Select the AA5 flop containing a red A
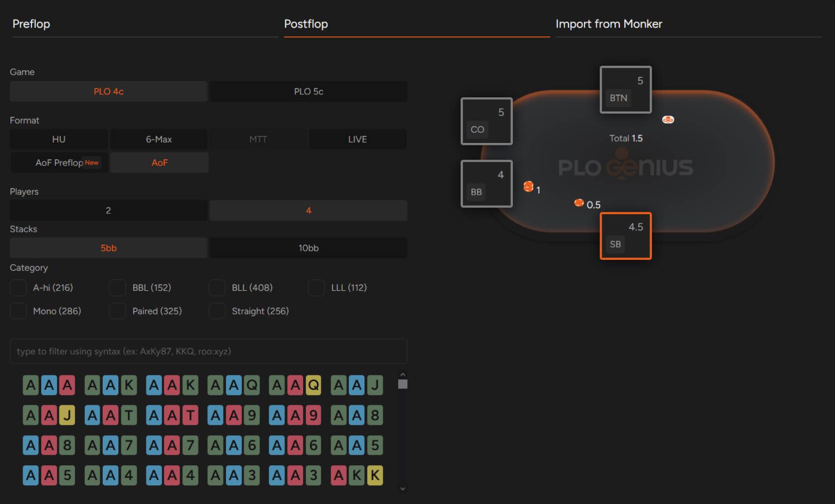This screenshot has height=504, width=835. tap(49, 475)
